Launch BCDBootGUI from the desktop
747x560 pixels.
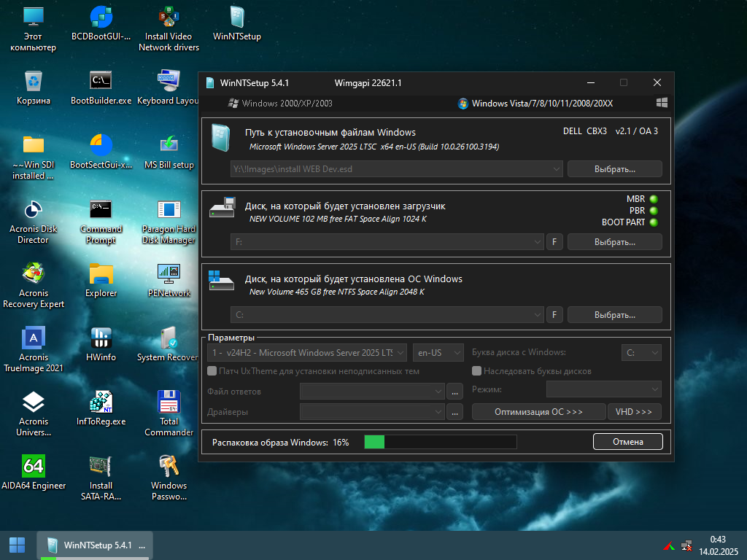point(101,24)
